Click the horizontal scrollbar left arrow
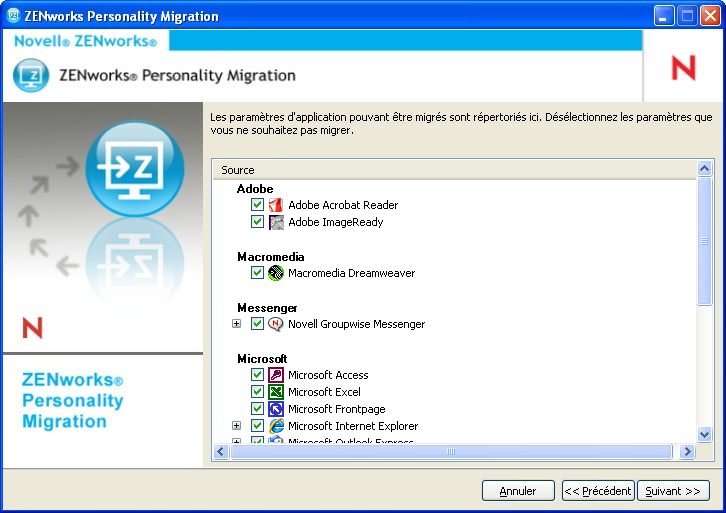The height and width of the screenshot is (513, 726). pyautogui.click(x=221, y=451)
